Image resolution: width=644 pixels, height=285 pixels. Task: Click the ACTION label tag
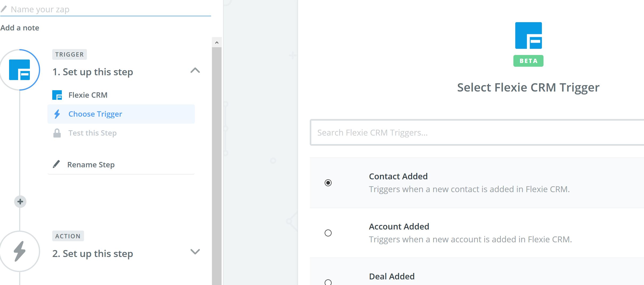coord(68,236)
